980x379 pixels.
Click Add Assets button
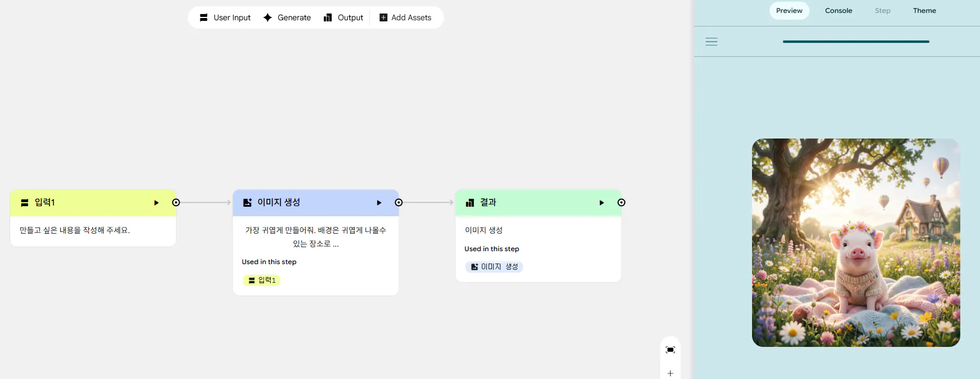tap(405, 17)
